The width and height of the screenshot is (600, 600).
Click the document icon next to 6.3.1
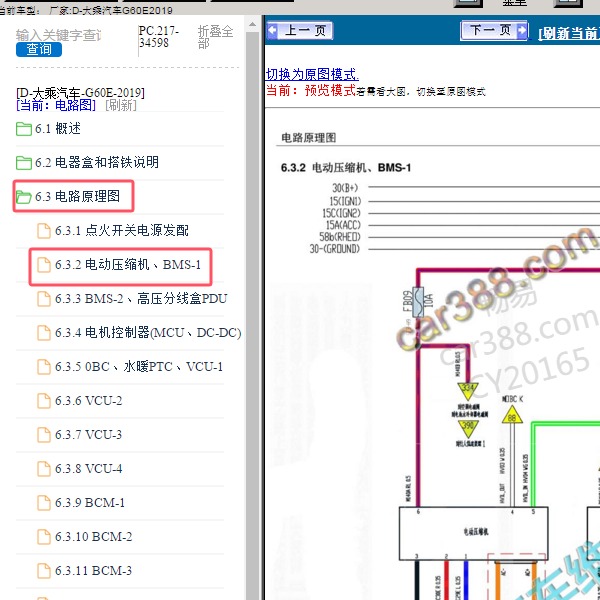click(x=44, y=231)
